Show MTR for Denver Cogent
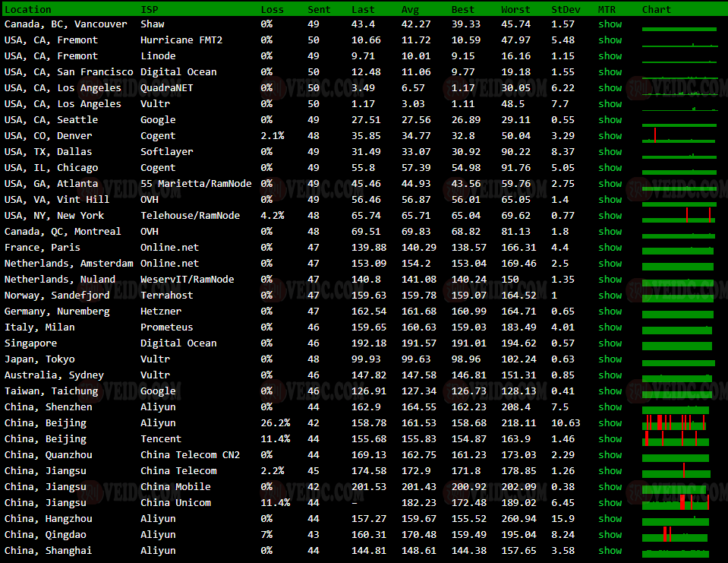 point(610,136)
